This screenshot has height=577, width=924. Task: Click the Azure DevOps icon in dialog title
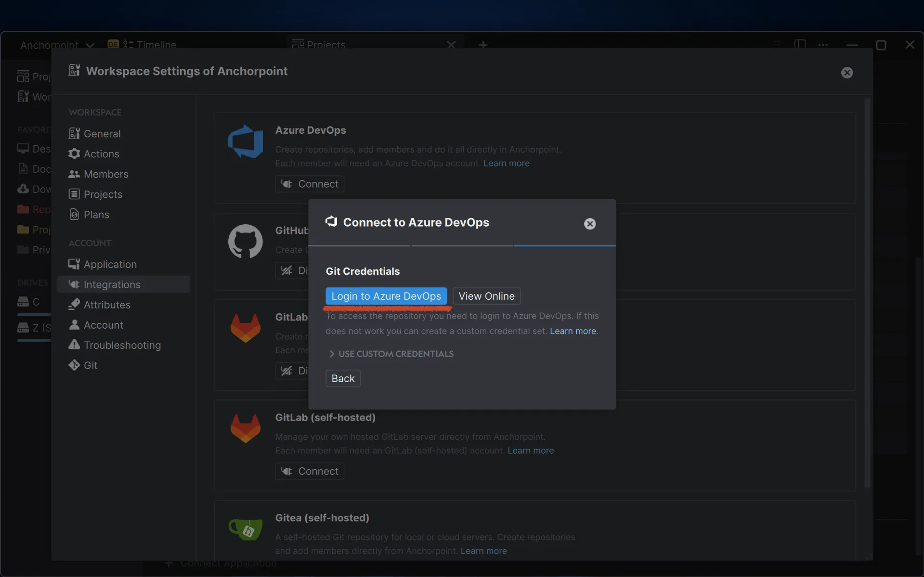(x=331, y=221)
